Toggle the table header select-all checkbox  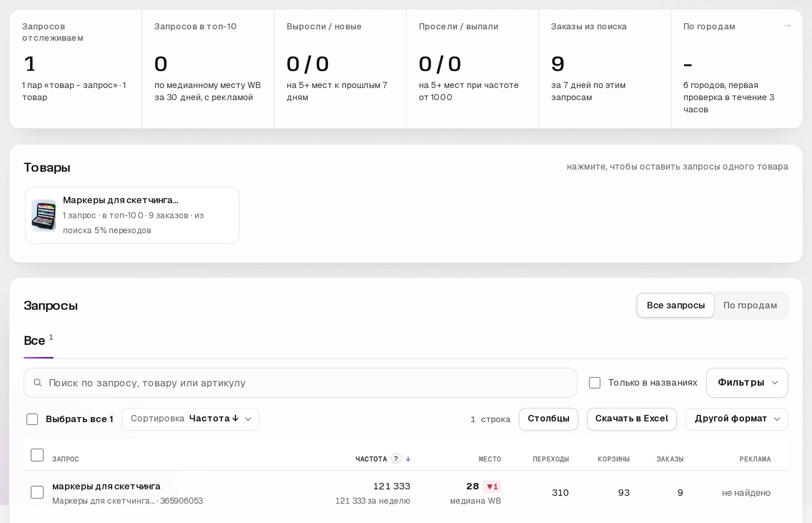37,455
